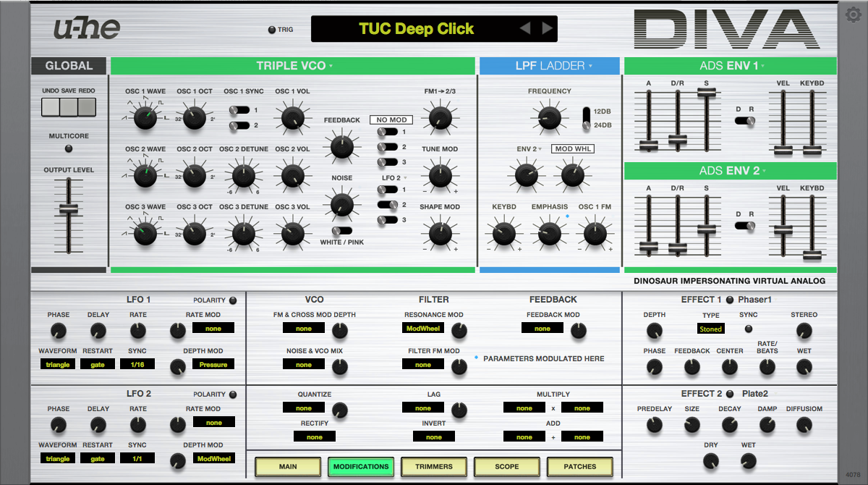Select the previous preset arrow
The height and width of the screenshot is (485, 868).
tap(525, 29)
